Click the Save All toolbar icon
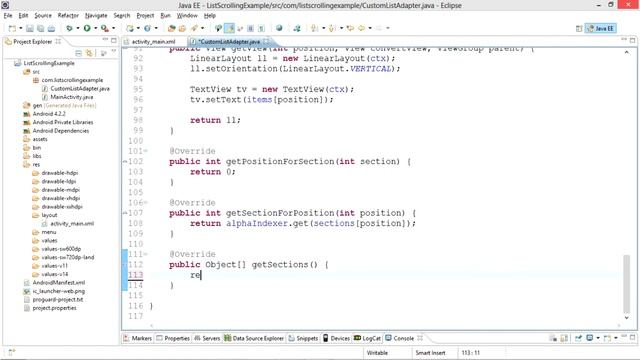Viewport: 640px width, 360px height. [x=40, y=28]
